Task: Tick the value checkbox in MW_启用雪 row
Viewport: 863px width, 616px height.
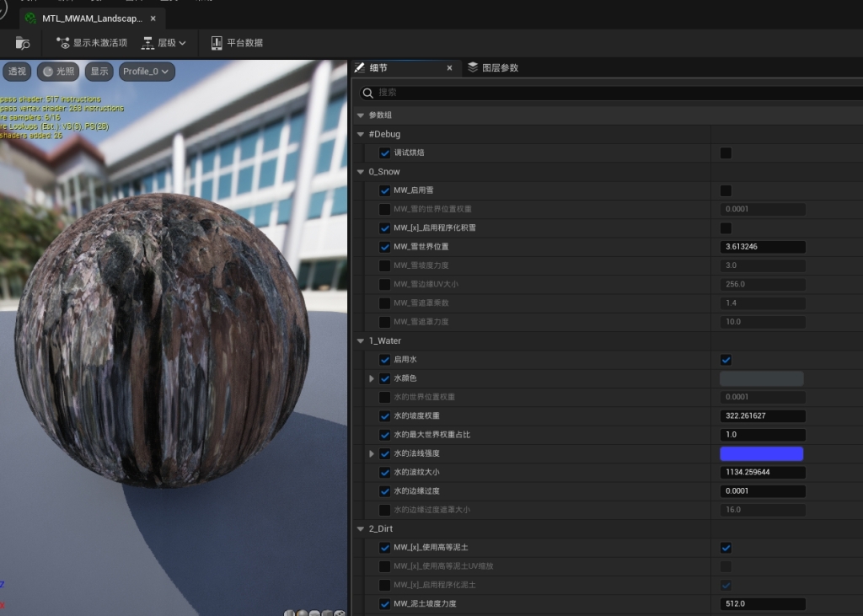Action: (x=726, y=190)
